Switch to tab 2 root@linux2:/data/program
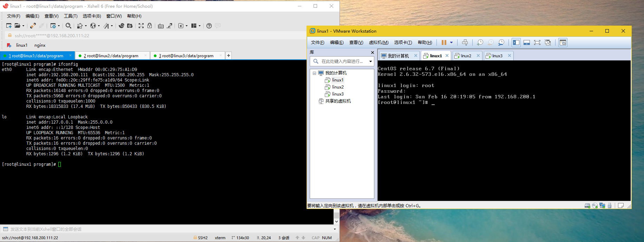 [x=112, y=55]
